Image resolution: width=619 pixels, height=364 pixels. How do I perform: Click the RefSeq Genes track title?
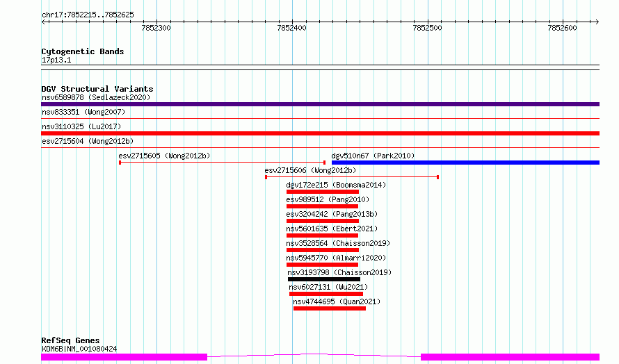point(70,340)
